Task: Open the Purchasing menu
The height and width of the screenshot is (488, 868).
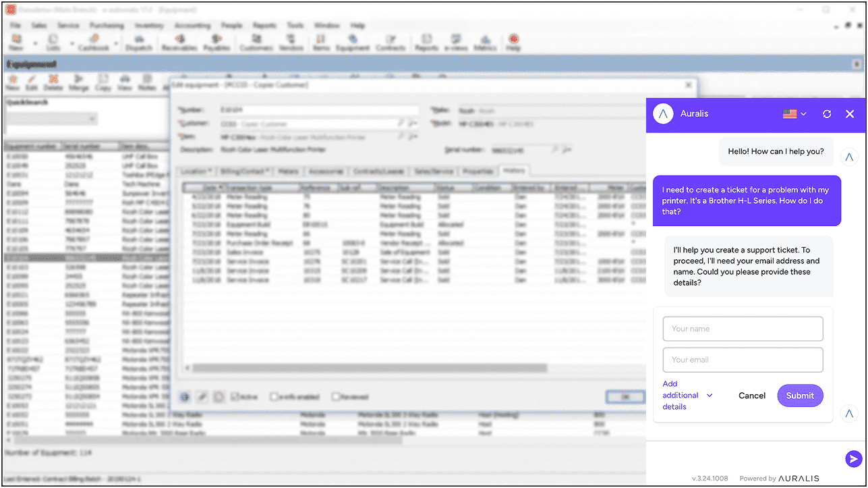Action: 107,26
